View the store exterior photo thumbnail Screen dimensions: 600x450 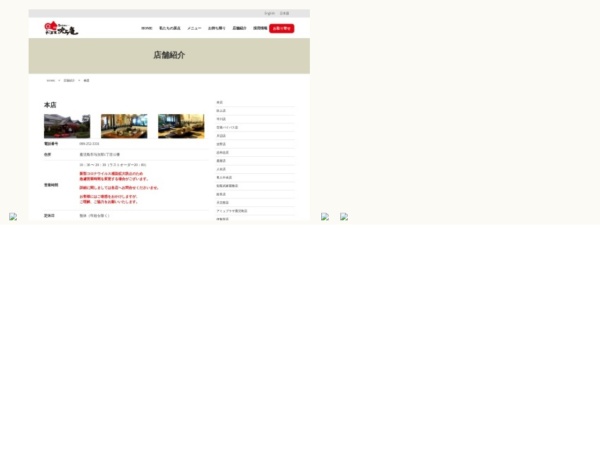pos(67,126)
